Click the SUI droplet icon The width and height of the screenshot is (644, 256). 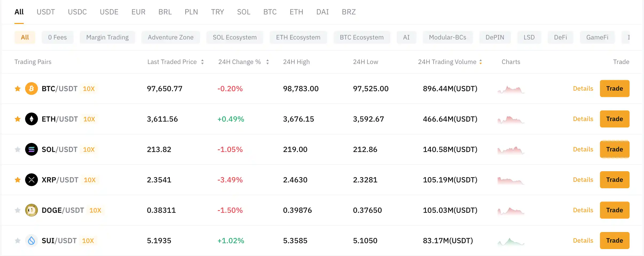pos(31,241)
